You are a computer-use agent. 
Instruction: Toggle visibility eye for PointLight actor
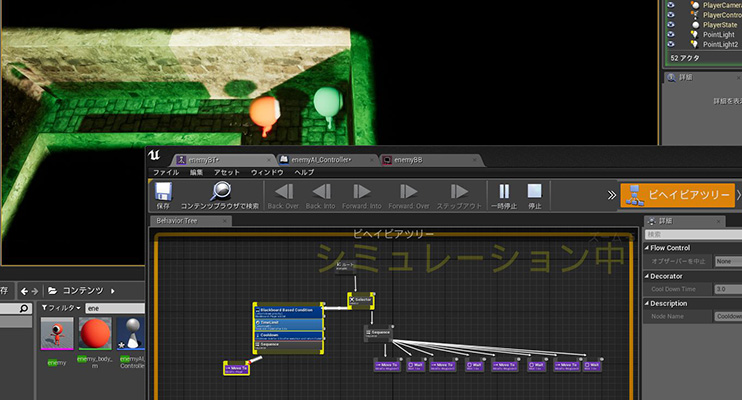(x=671, y=34)
